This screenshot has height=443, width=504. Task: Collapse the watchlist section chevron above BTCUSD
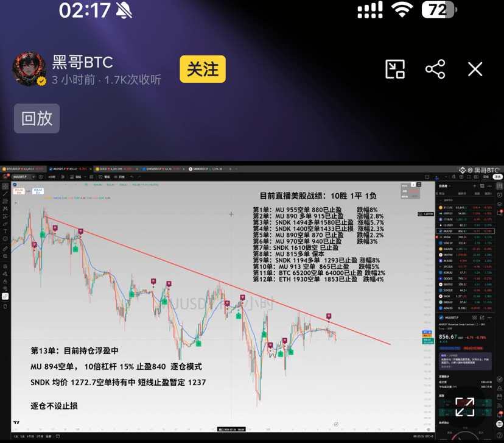(441, 200)
